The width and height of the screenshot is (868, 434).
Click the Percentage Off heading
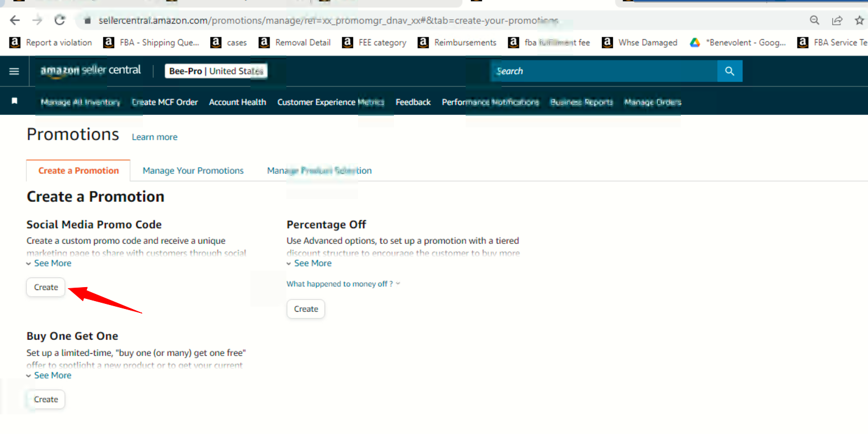[x=326, y=224]
